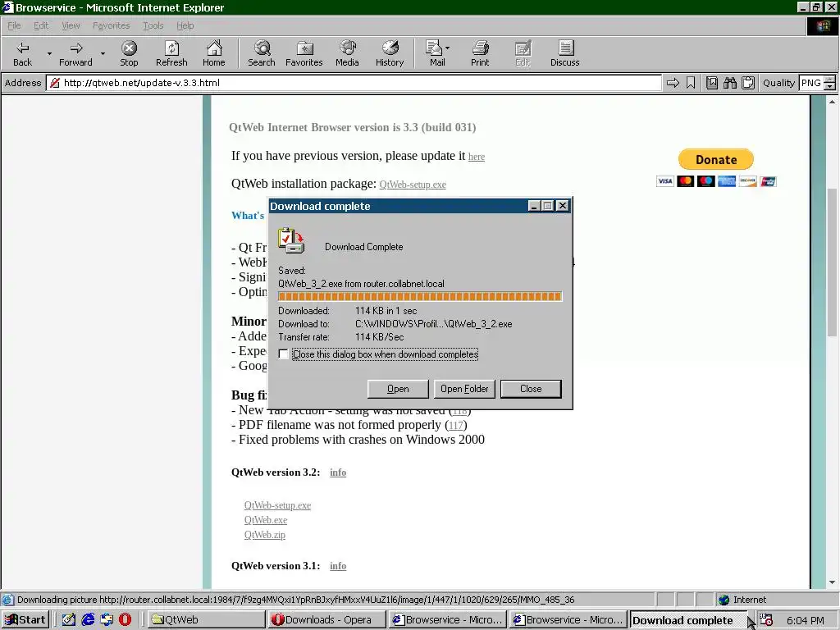Click Close button in download dialog
The width and height of the screenshot is (840, 630).
[x=531, y=389]
